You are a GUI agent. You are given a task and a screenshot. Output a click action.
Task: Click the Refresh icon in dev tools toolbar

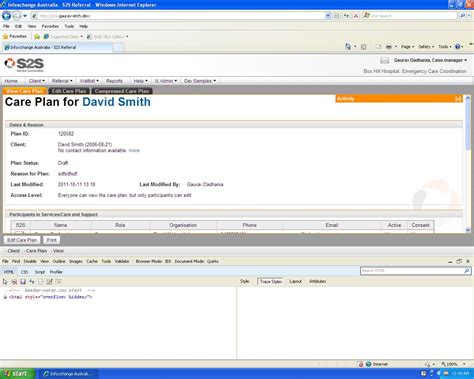[32, 282]
